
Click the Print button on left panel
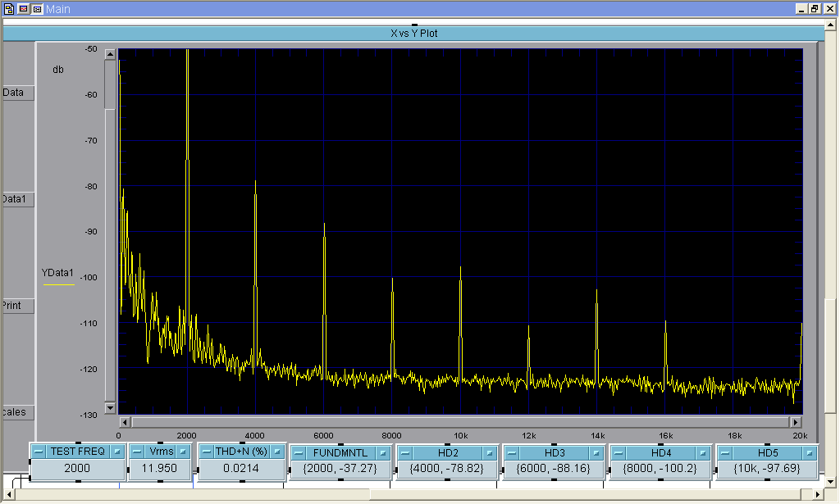pyautogui.click(x=18, y=306)
